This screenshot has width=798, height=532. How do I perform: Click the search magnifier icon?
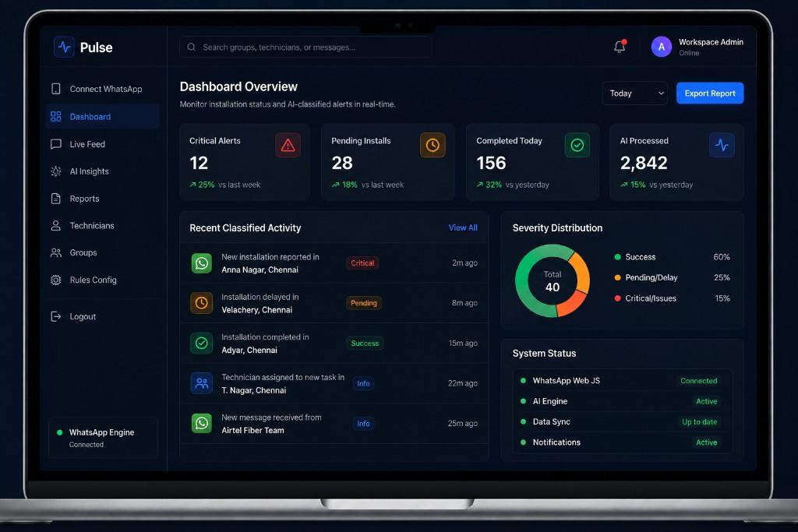pos(192,48)
